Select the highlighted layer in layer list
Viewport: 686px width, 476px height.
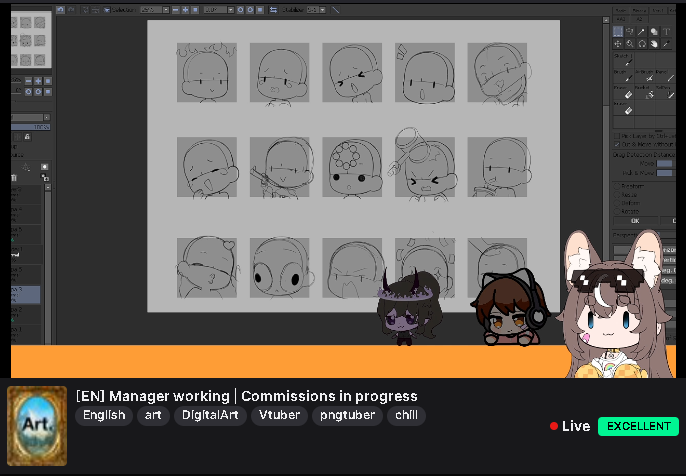click(x=25, y=294)
